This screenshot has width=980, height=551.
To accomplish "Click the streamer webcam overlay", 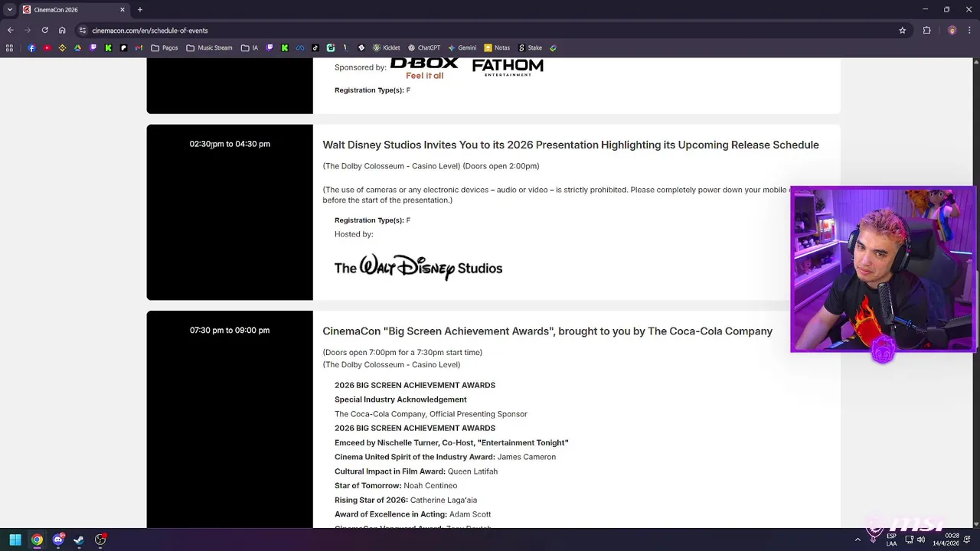I will click(883, 269).
